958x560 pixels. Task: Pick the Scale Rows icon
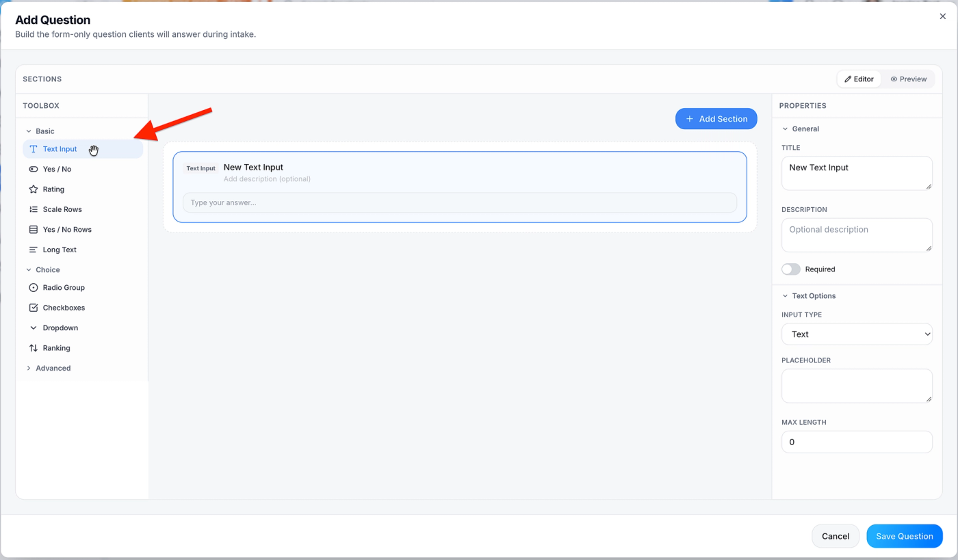34,209
